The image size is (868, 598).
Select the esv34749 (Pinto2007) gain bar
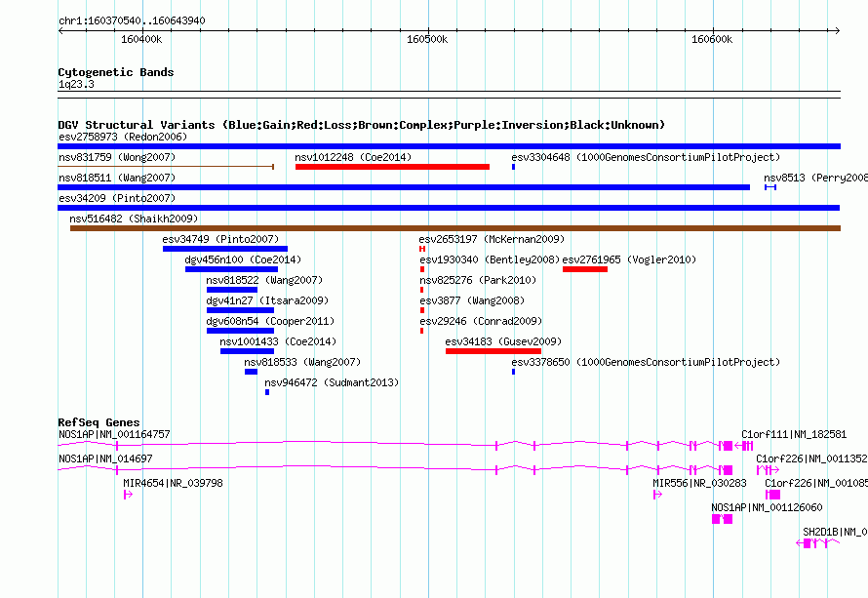225,249
